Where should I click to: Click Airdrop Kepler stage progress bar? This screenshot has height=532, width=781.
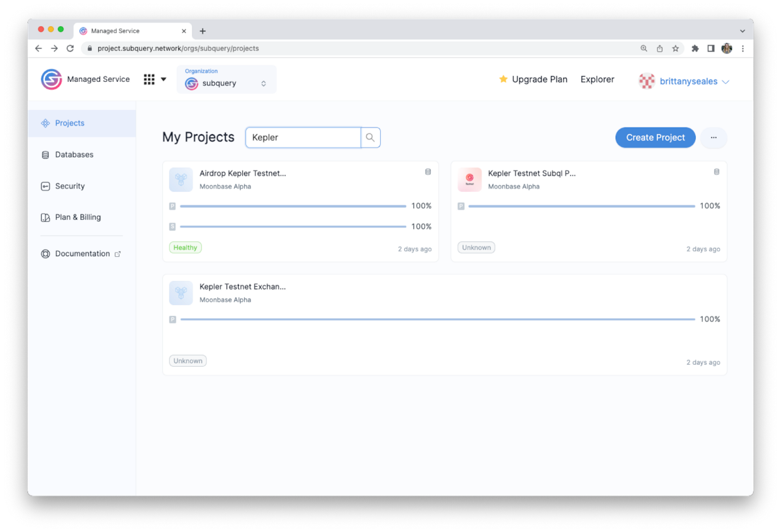293,227
